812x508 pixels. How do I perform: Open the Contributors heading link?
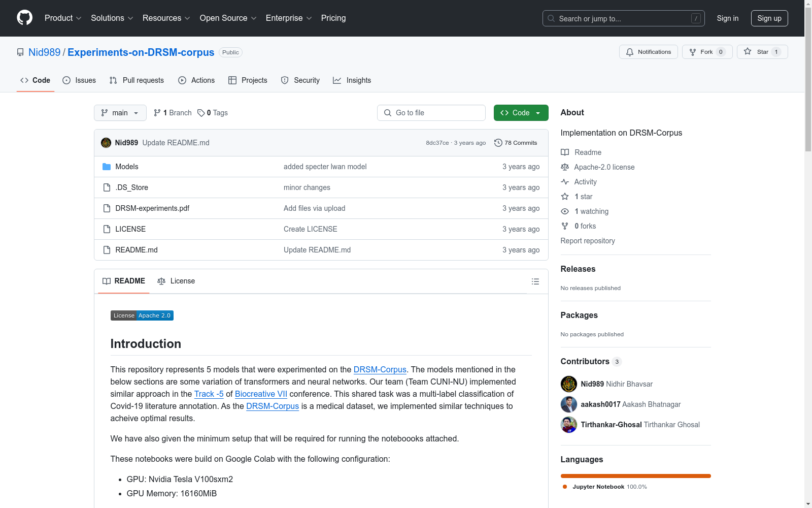click(x=591, y=361)
